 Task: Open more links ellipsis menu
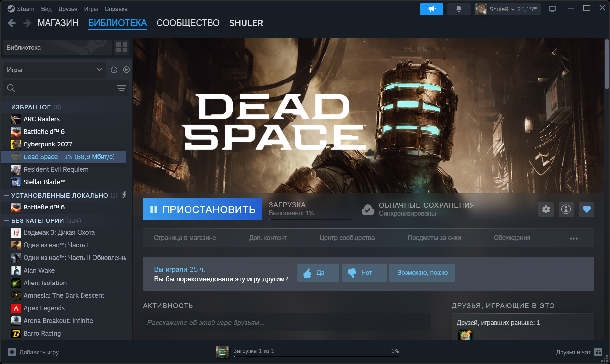tap(574, 238)
